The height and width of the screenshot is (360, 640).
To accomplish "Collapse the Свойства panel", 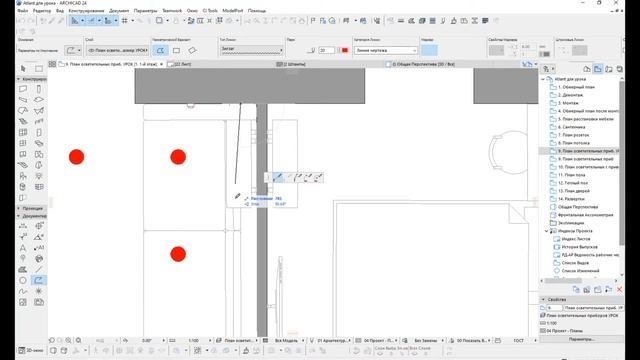I will coord(543,300).
